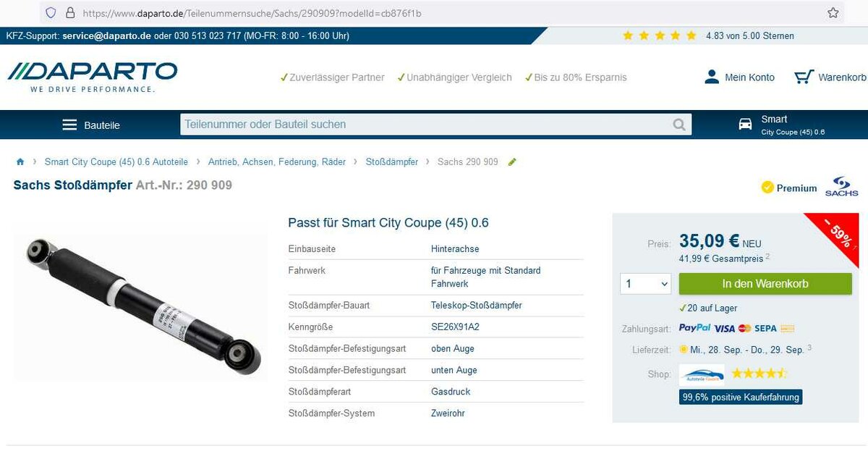The height and width of the screenshot is (454, 868).
Task: Click the Sachs 290 909 breadcrumb
Action: pos(468,162)
